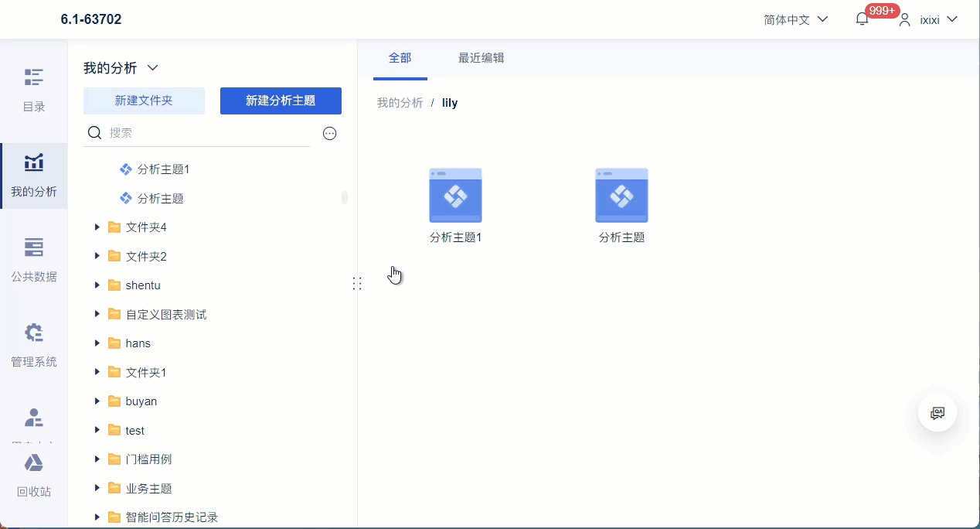
Task: Click the 业务主题 folder icon
Action: click(114, 489)
